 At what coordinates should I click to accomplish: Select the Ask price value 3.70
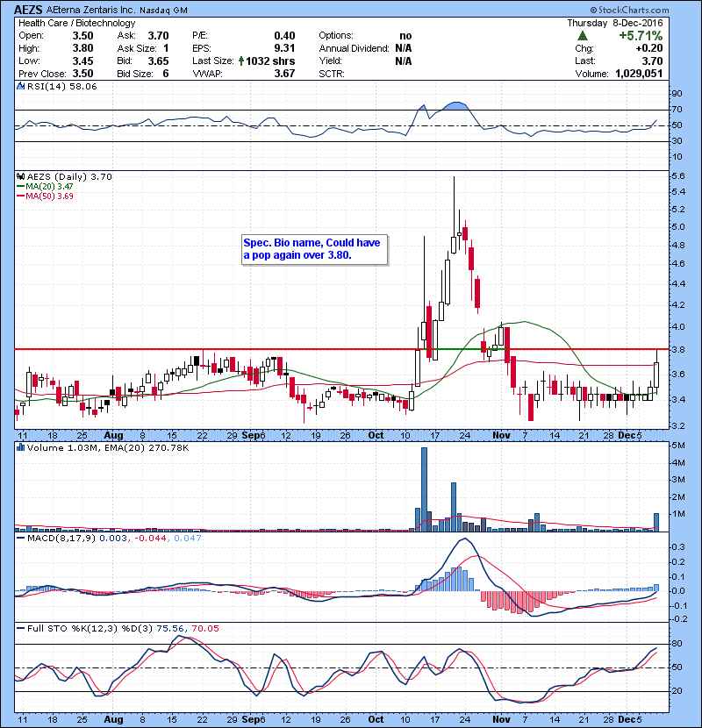[159, 36]
